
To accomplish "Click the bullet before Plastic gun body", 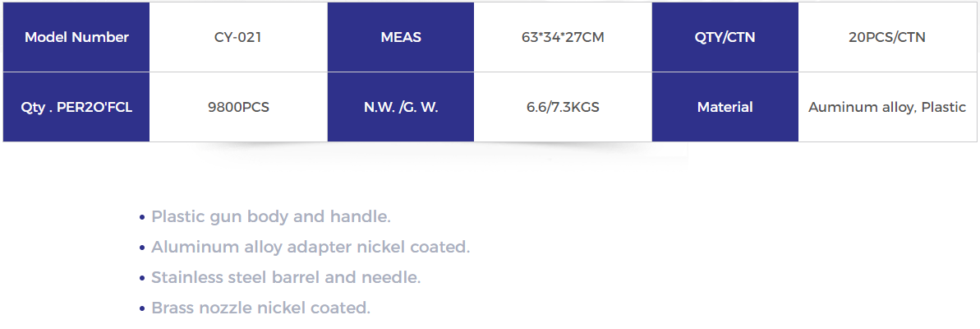I will tap(142, 218).
